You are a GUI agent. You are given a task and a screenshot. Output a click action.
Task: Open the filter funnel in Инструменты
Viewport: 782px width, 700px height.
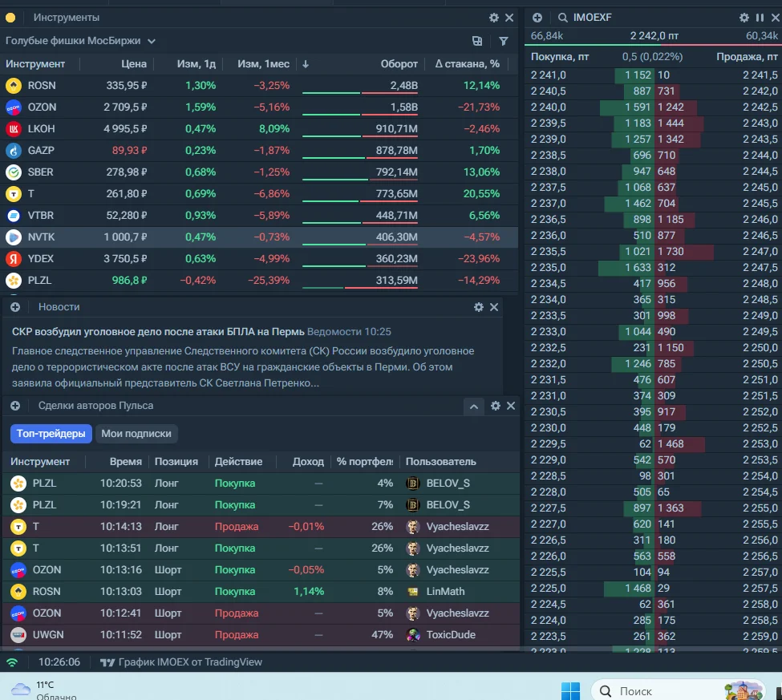coord(504,41)
